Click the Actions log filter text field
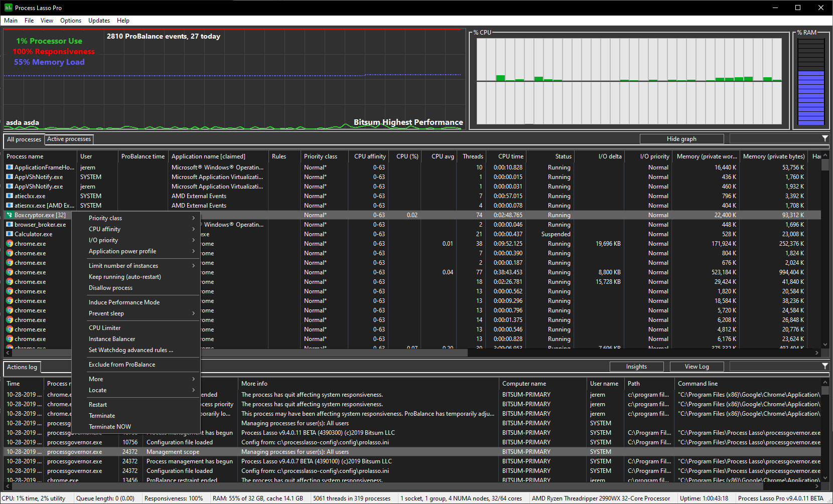Image resolution: width=833 pixels, height=504 pixels. click(x=775, y=366)
